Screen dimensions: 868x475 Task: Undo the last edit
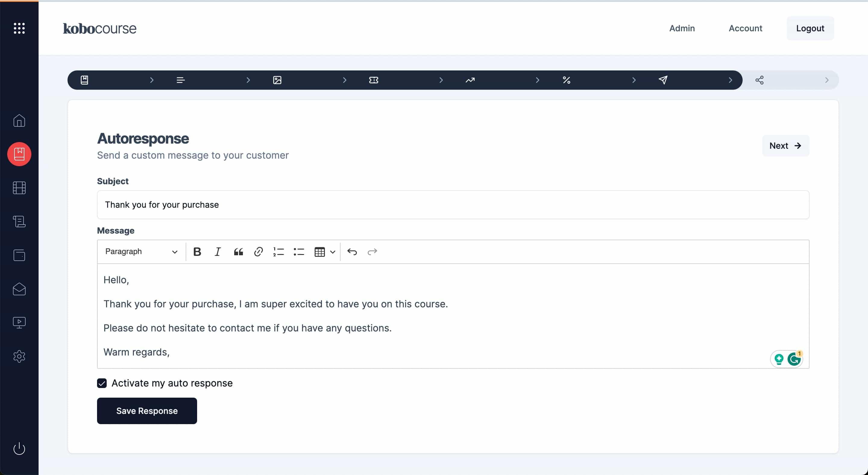(x=352, y=252)
